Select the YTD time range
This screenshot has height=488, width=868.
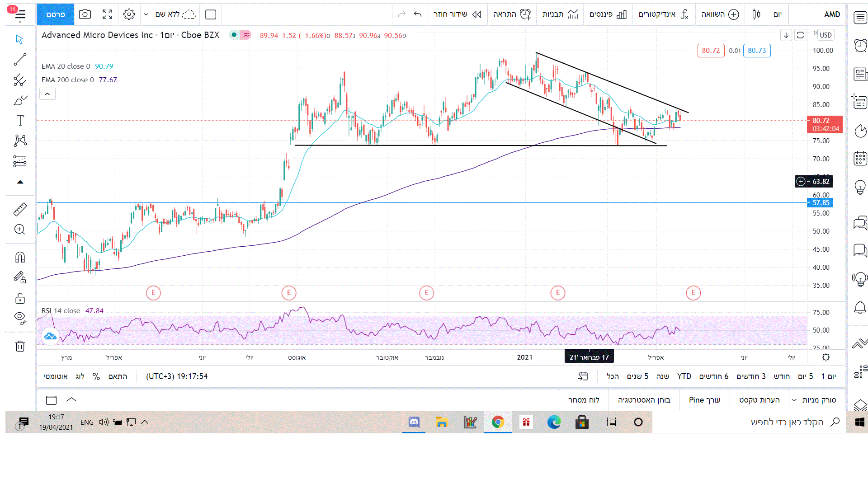click(x=684, y=376)
